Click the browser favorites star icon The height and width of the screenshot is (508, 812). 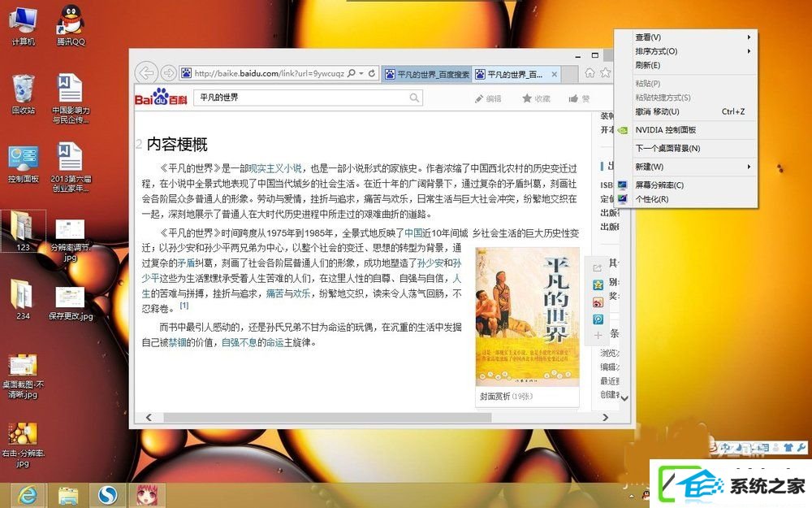[605, 73]
